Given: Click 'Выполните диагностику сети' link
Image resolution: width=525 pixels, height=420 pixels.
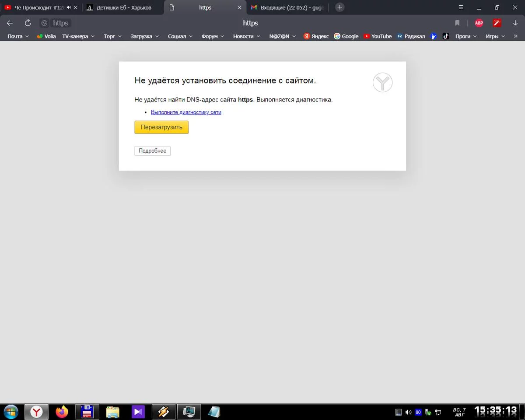Looking at the screenshot, I should point(186,112).
